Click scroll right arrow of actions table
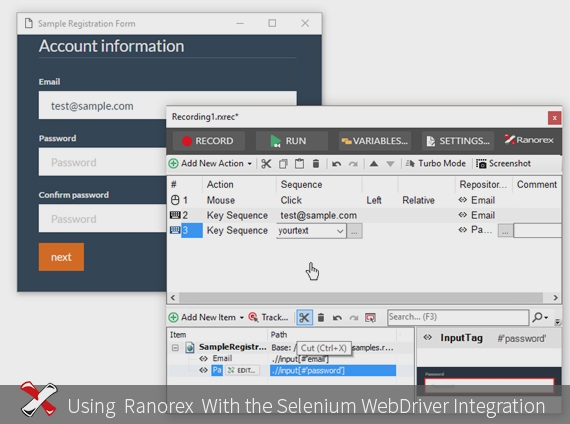570x424 pixels. point(555,298)
